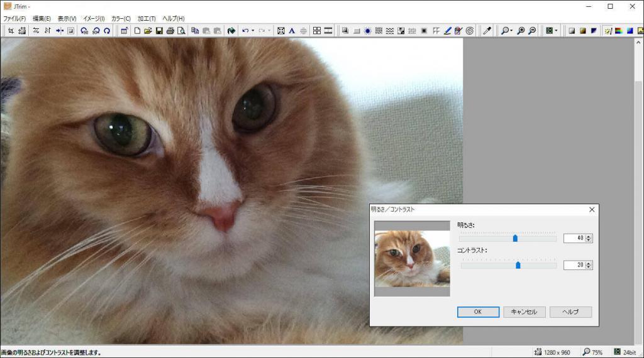
Task: Click the ヘルプ button in dialog
Action: click(x=570, y=312)
